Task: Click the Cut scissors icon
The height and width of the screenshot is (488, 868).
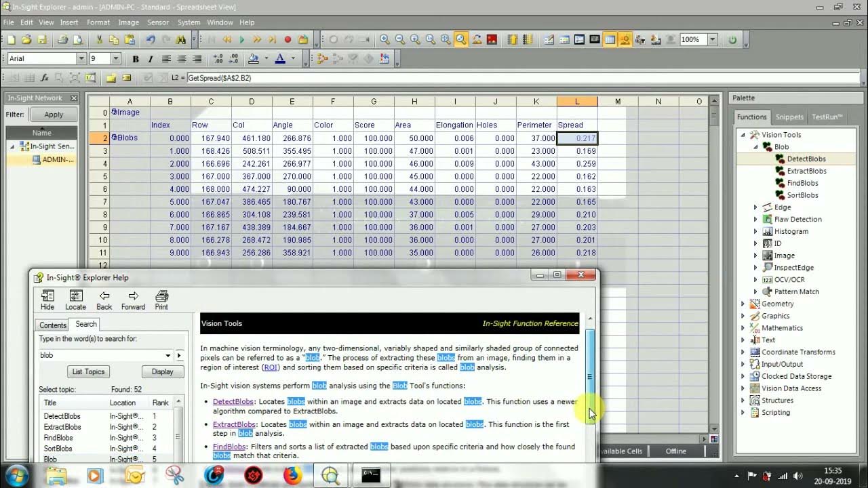Action: [99, 40]
